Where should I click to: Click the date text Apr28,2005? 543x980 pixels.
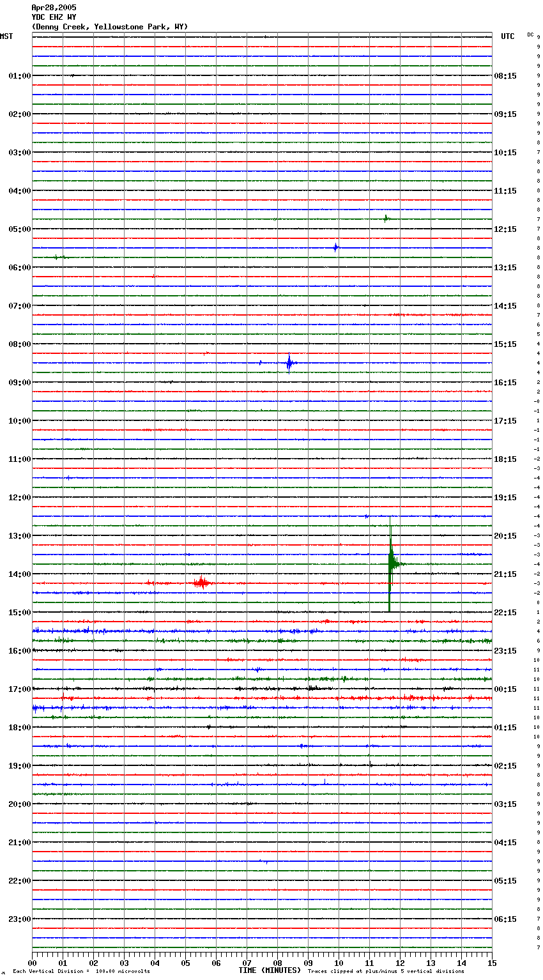pos(54,8)
